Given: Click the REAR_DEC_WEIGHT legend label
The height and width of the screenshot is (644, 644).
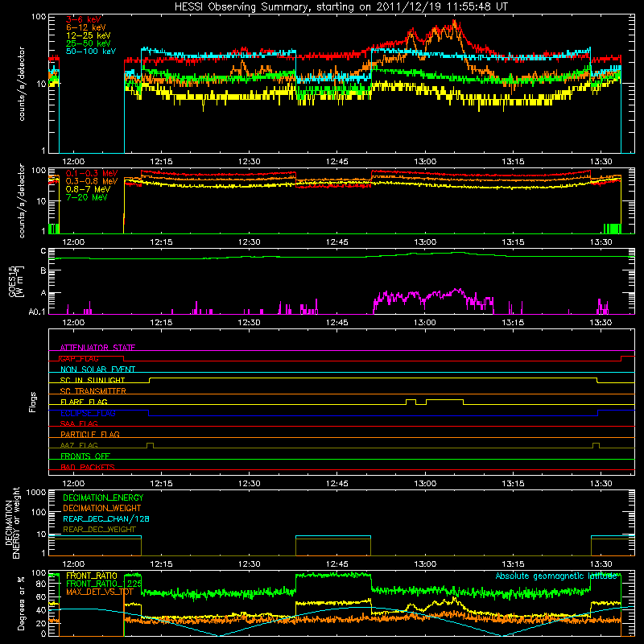Looking at the screenshot, I should tap(99, 530).
